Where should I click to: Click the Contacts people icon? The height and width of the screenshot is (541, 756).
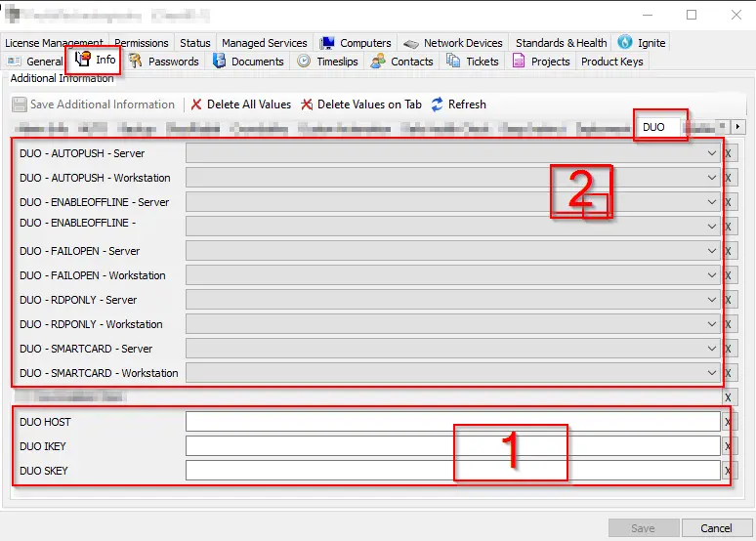coord(378,61)
